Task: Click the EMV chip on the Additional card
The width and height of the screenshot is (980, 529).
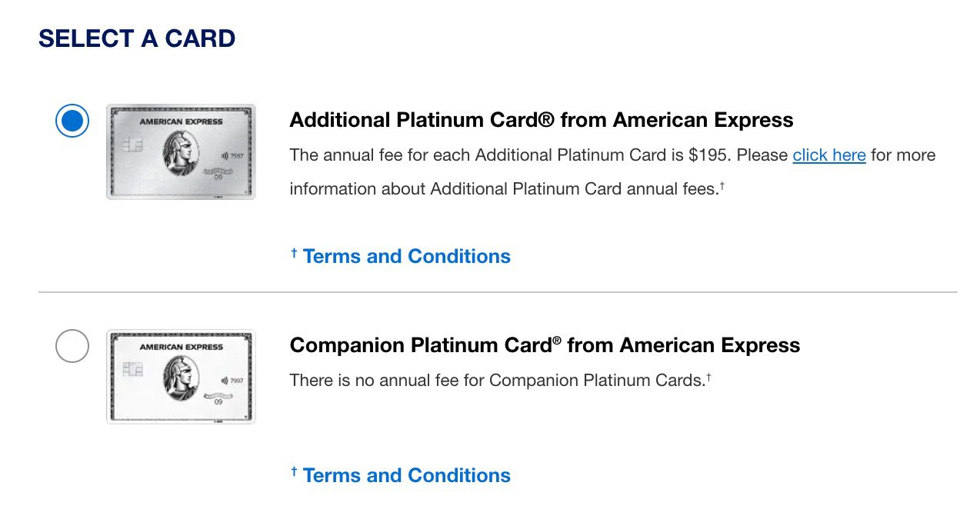Action: 132,145
